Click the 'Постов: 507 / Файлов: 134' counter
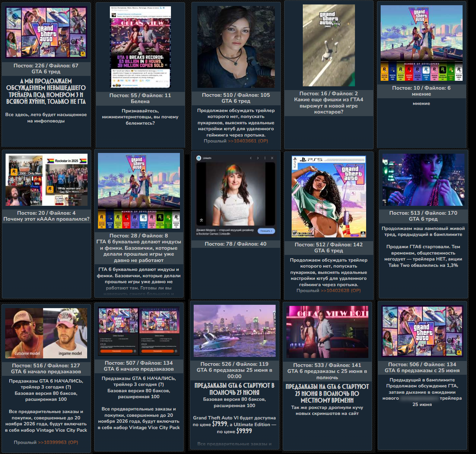 [139, 363]
